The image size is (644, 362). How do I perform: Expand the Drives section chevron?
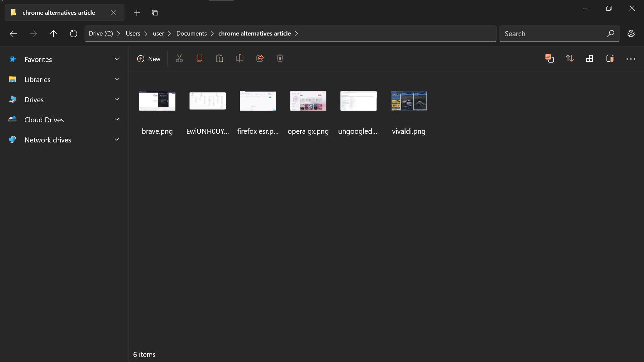[x=117, y=100]
